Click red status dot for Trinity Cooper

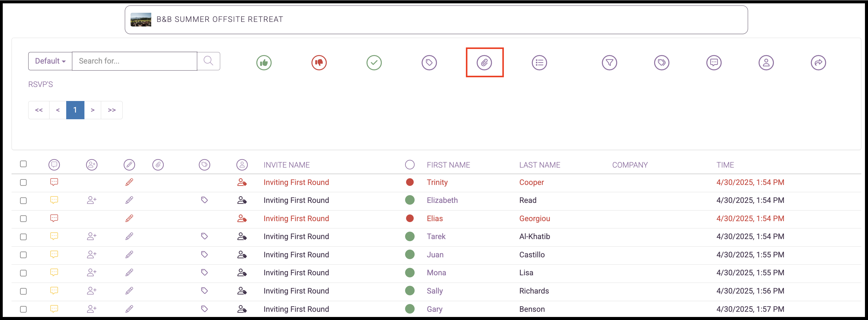(410, 182)
